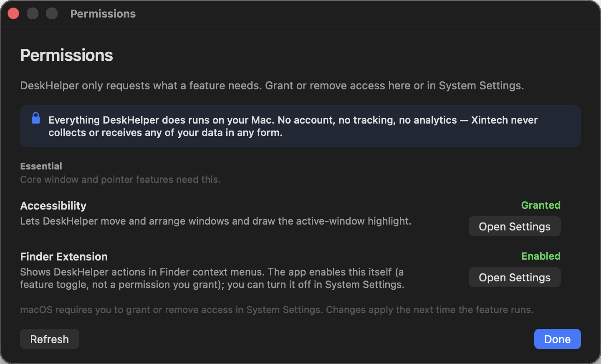Screen dimensions: 601x364
Task: Click the green Enabled status label
Action: coord(540,256)
